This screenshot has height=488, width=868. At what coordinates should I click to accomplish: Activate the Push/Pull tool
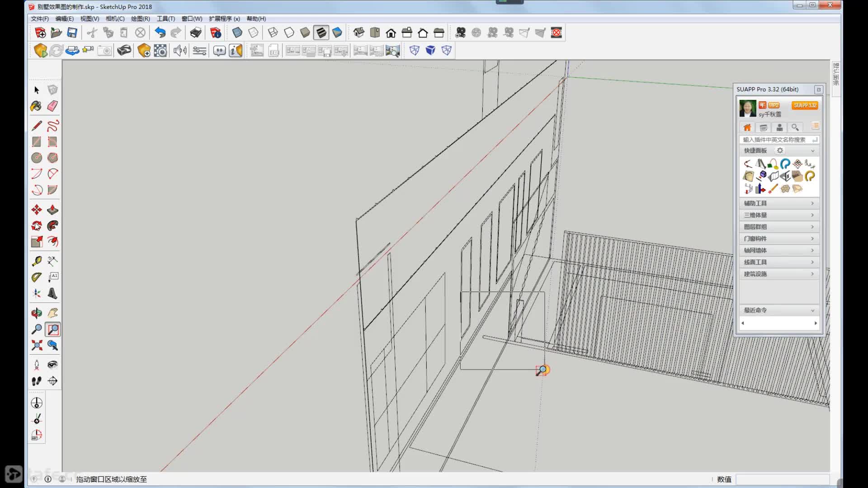click(x=52, y=210)
